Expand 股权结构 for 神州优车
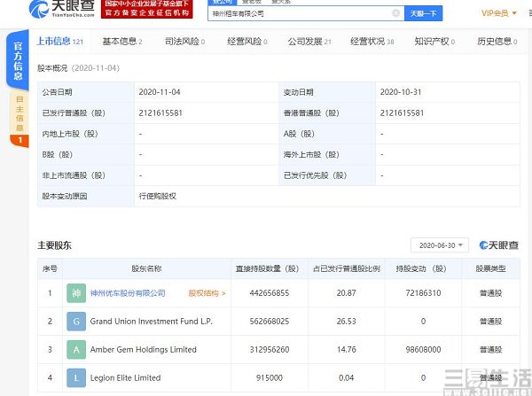The width and height of the screenshot is (532, 396). [207, 293]
